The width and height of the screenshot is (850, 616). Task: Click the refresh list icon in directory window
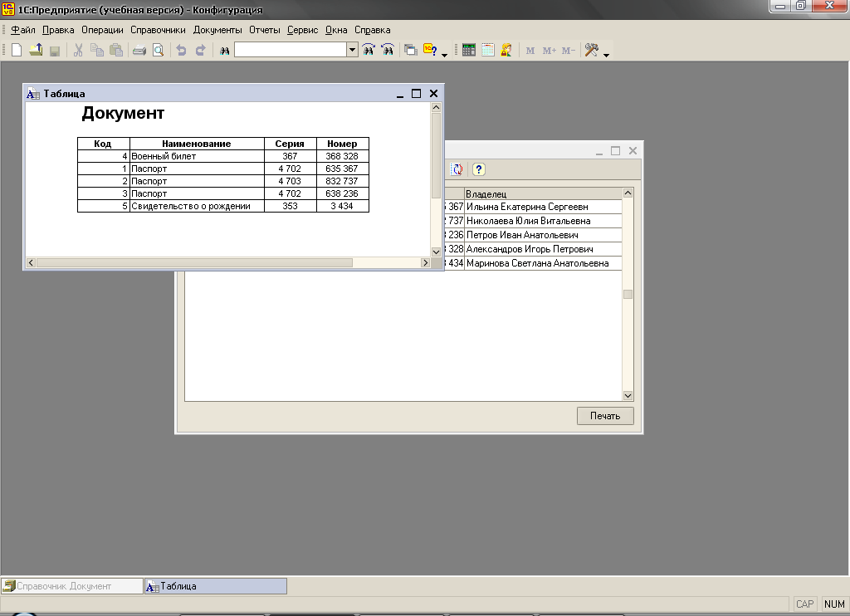(x=457, y=169)
